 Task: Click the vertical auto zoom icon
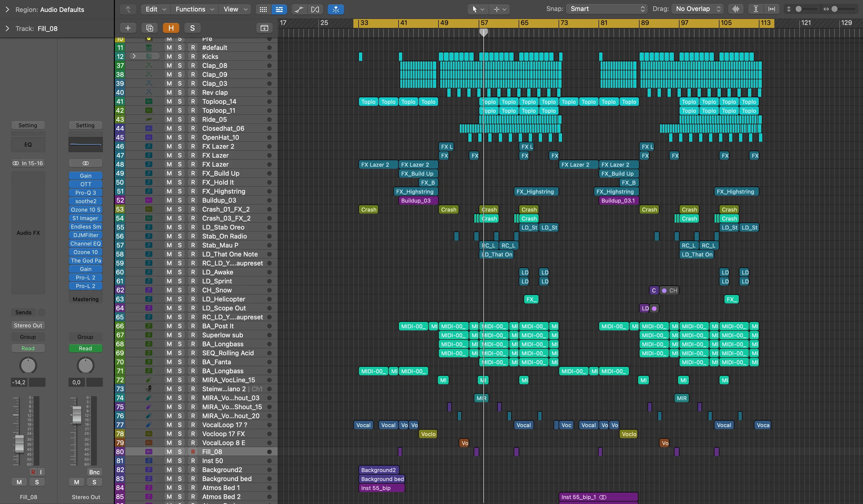[x=756, y=9]
